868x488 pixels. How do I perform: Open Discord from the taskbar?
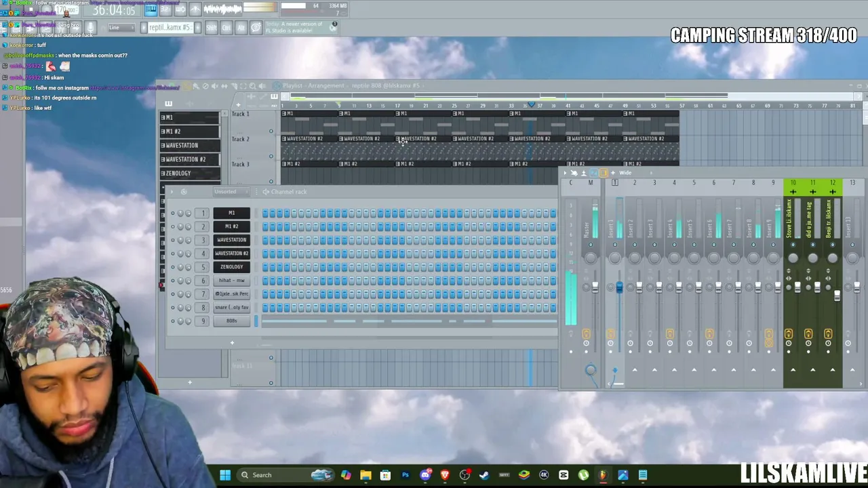[425, 475]
